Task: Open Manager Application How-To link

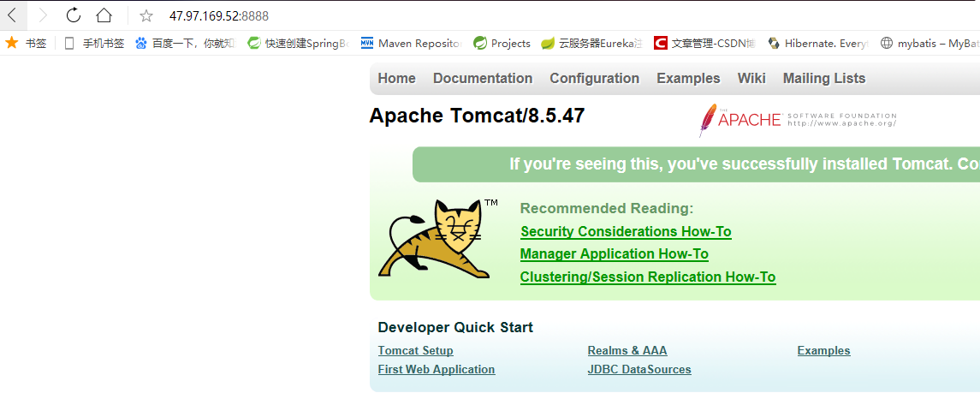Action: tap(615, 254)
